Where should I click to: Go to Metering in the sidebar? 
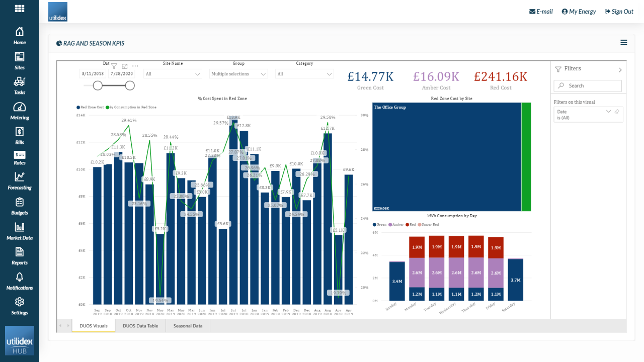pyautogui.click(x=20, y=111)
